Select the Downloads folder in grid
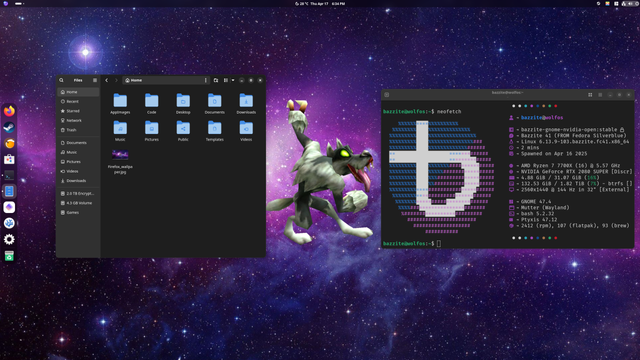Screen dimensions: 640x360 pyautogui.click(x=246, y=104)
